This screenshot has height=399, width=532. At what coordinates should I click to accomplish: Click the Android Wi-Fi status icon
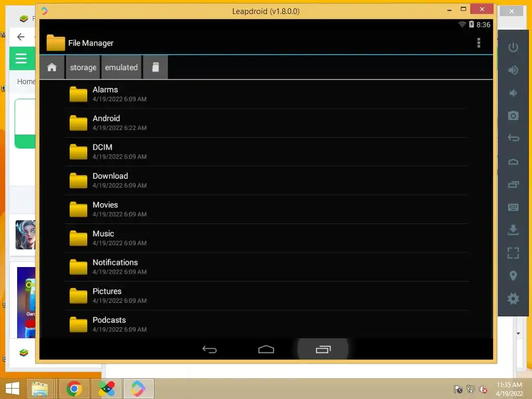pyautogui.click(x=462, y=24)
